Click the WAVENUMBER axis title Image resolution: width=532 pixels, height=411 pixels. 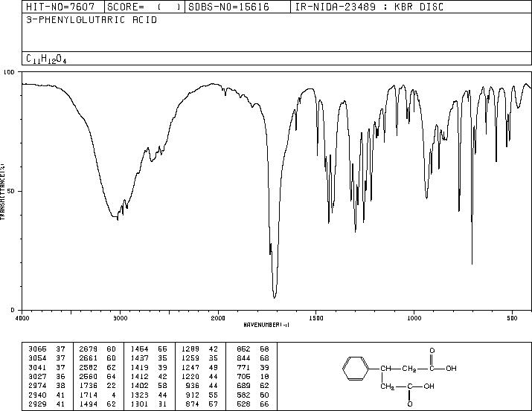[x=266, y=325]
